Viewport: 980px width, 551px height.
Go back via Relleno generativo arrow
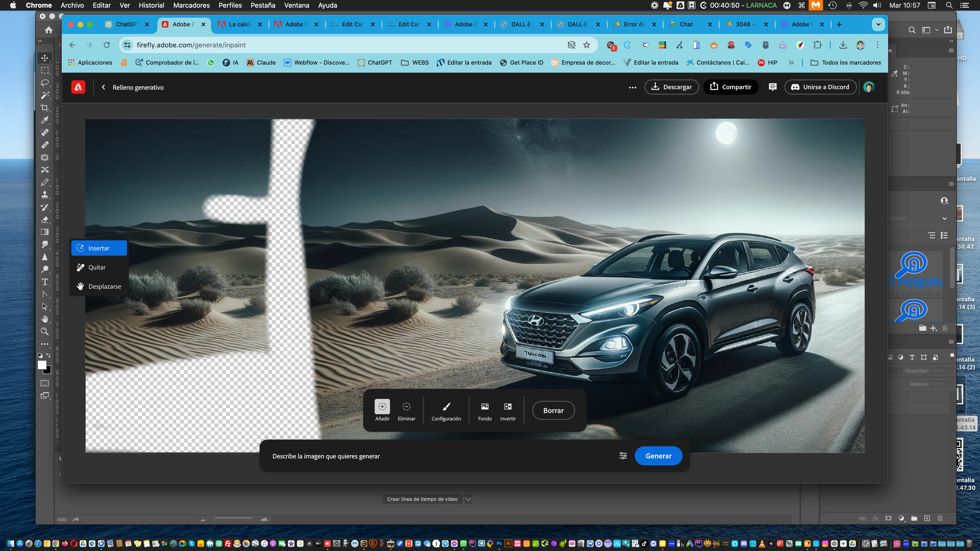click(x=103, y=87)
